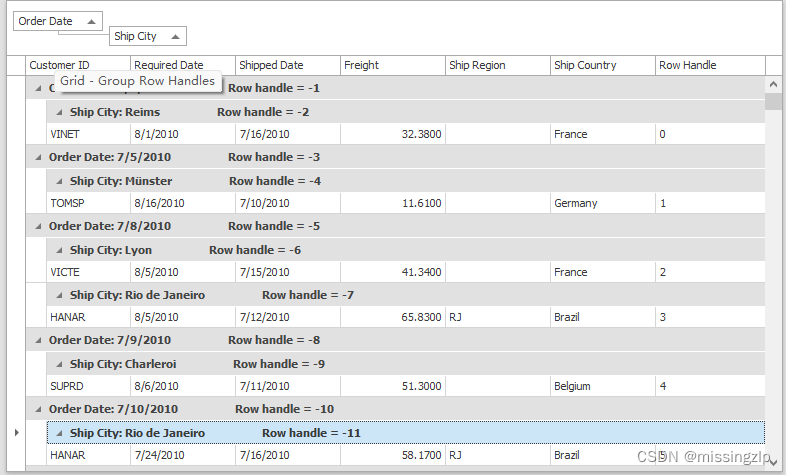The width and height of the screenshot is (786, 475).
Task: Select Row Handle cell showing 4
Action: point(710,386)
